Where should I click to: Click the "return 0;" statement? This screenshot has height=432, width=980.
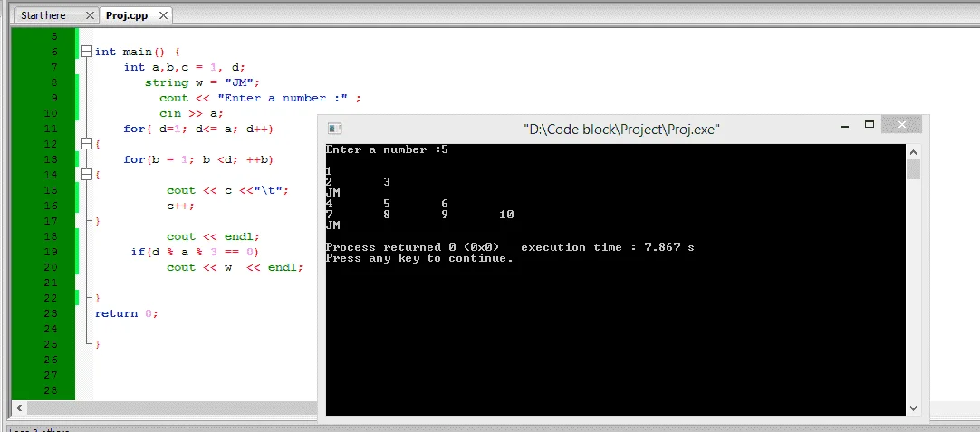tap(126, 313)
